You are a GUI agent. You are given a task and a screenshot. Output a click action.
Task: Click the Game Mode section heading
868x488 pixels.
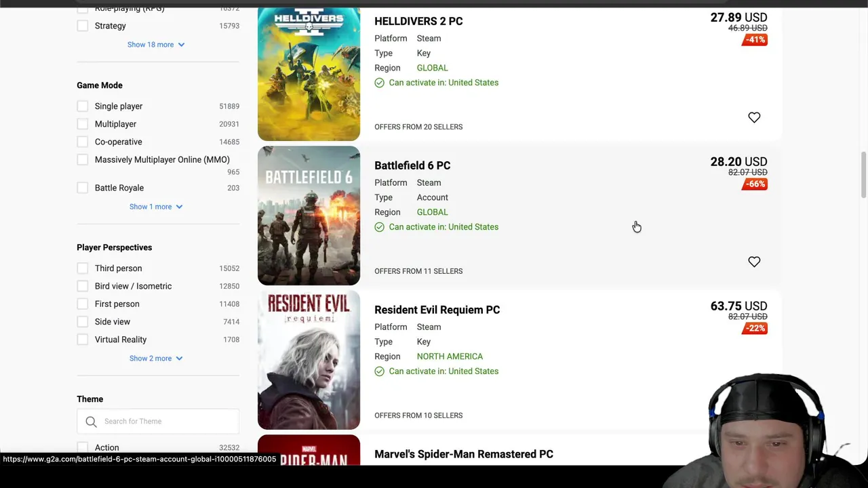pyautogui.click(x=100, y=85)
